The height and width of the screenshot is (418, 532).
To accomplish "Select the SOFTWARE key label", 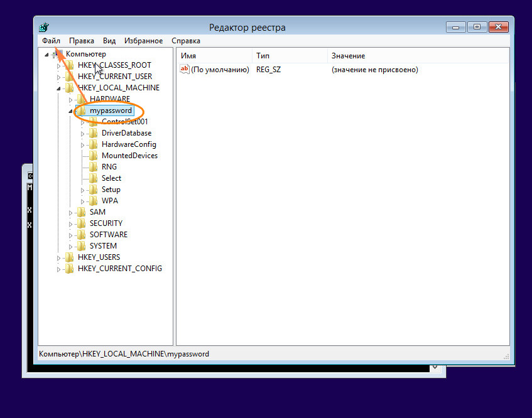I will (109, 235).
